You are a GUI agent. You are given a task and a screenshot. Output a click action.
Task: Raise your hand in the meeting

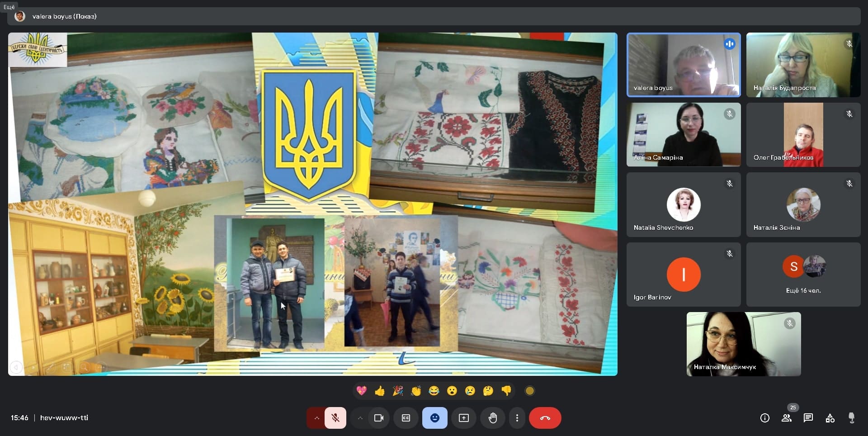click(x=493, y=418)
